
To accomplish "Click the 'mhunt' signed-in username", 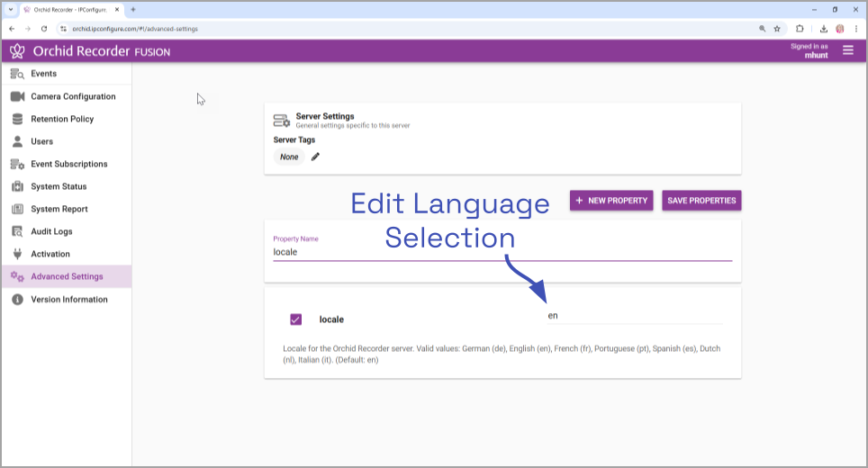I will (816, 55).
